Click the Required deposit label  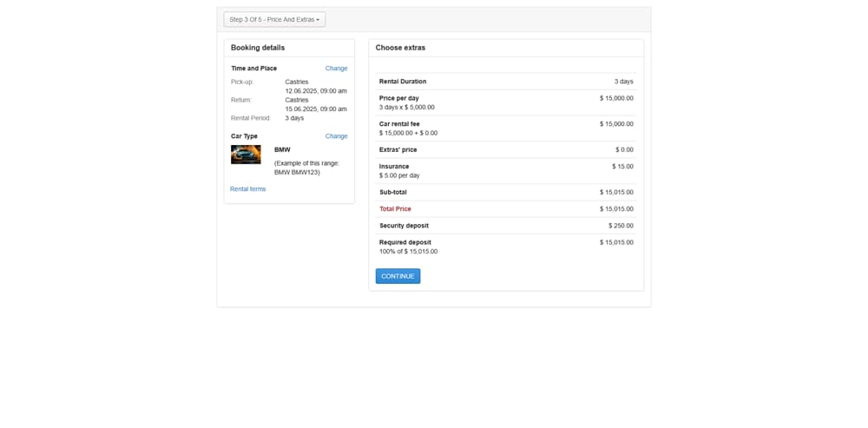click(x=404, y=242)
